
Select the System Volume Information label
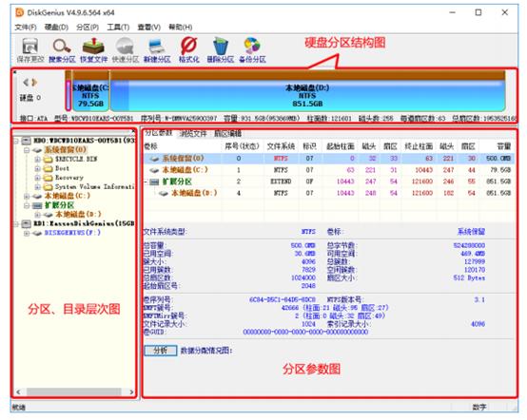click(94, 186)
